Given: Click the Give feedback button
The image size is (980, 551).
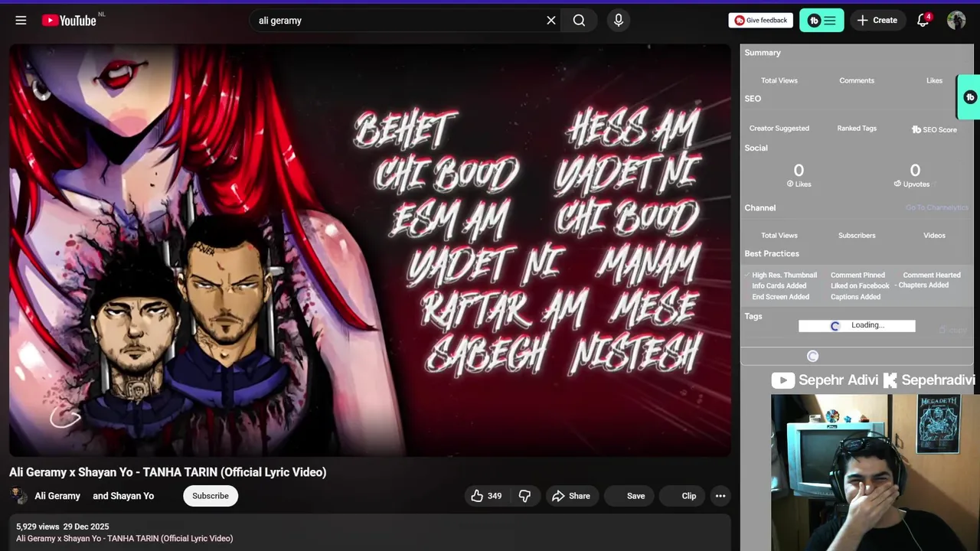Looking at the screenshot, I should click(760, 21).
